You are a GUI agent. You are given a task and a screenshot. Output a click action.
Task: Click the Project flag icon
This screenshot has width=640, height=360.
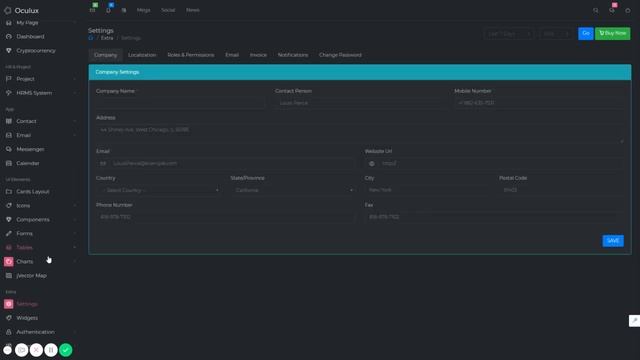pos(9,79)
